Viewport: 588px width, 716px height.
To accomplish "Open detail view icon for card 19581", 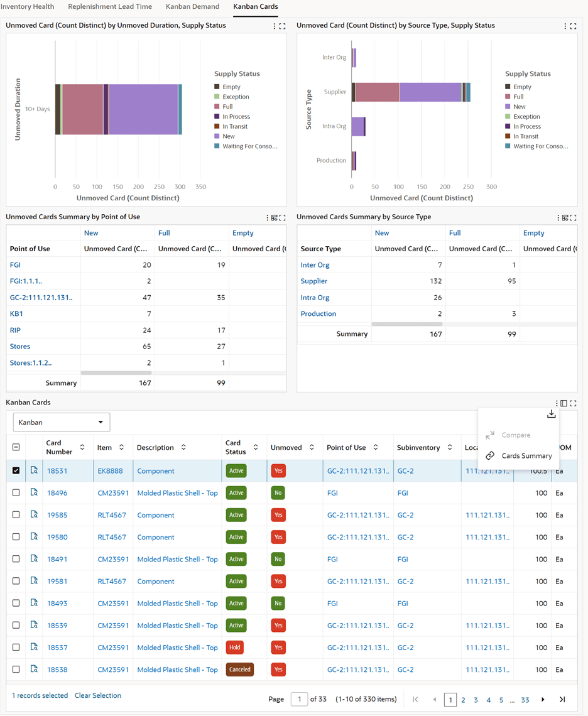I will pyautogui.click(x=35, y=581).
